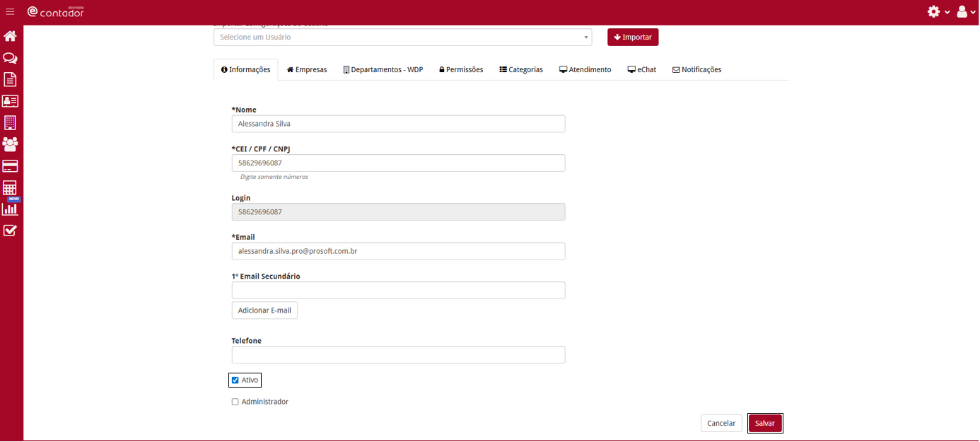The width and height of the screenshot is (980, 442).
Task: Uncheck the Ativo checkbox
Action: click(x=235, y=380)
